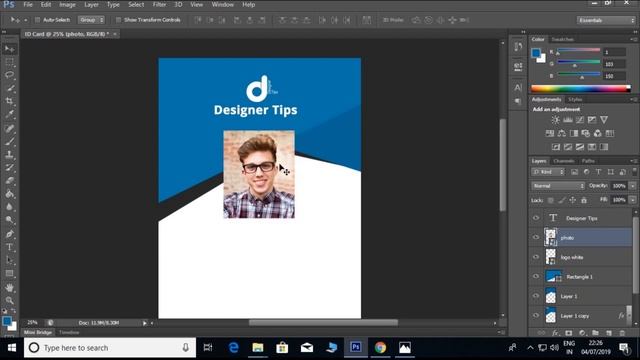Viewport: 640px width, 360px height.
Task: Enable the Auto-Select checkbox
Action: [37, 20]
